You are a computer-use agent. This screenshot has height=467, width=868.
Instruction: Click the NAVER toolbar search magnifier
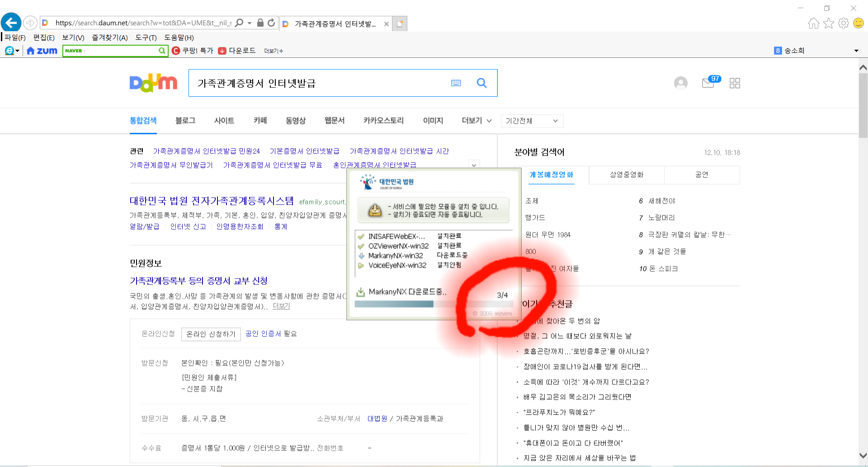tap(162, 51)
